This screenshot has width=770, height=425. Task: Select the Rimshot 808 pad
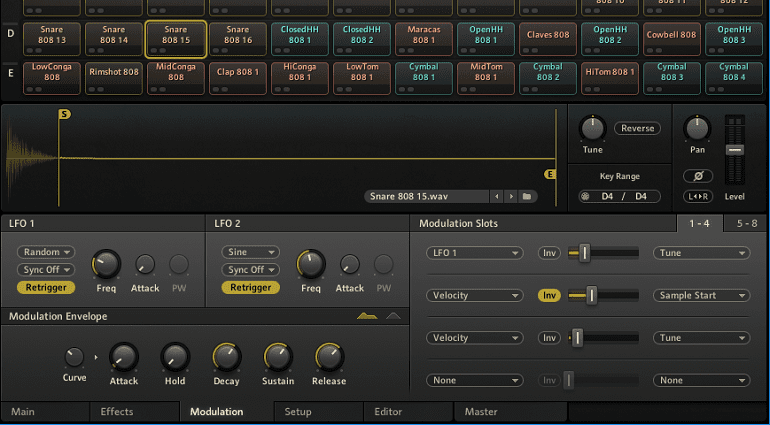coord(114,78)
